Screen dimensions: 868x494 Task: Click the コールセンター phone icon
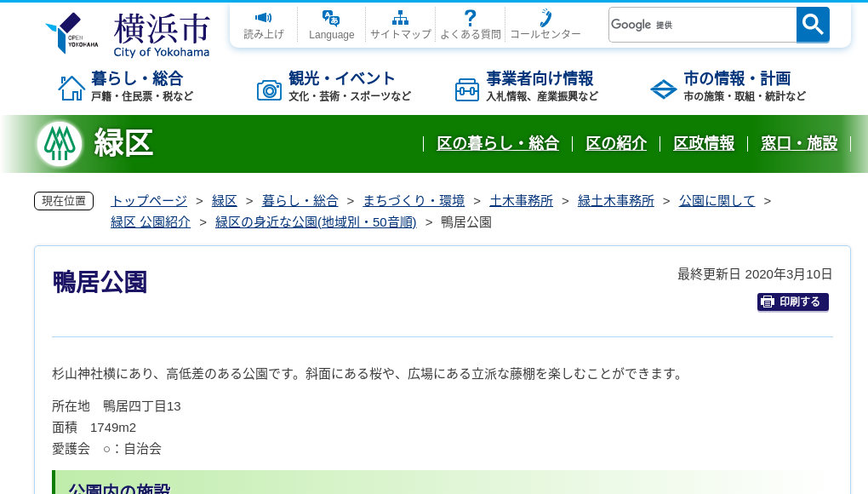(x=543, y=16)
